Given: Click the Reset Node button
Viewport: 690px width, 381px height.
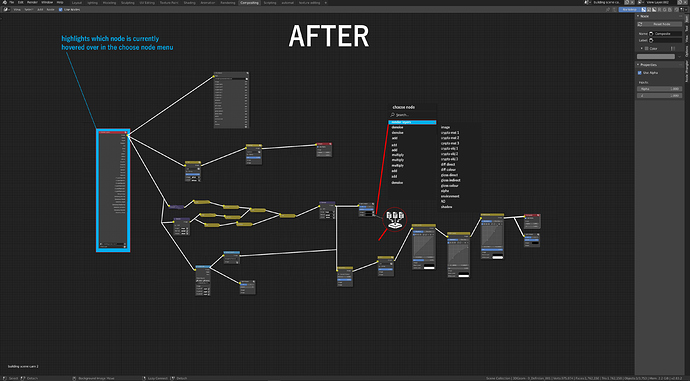Looking at the screenshot, I should coord(660,24).
